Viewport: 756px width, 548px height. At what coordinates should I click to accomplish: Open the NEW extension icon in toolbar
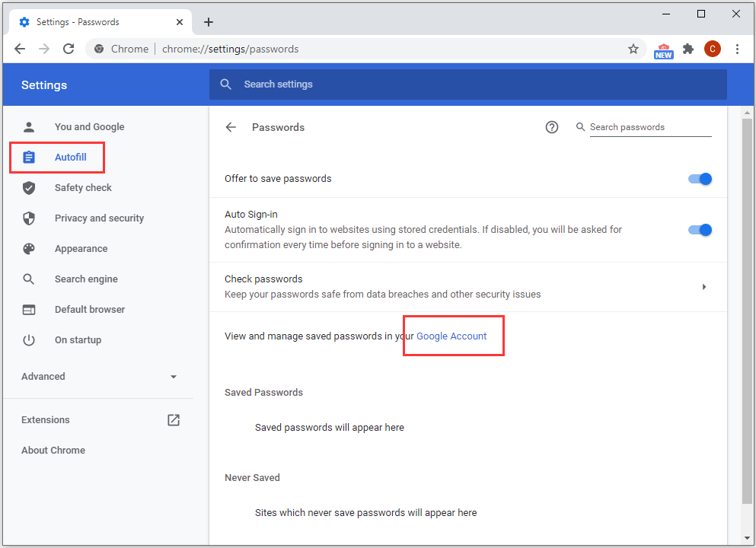click(663, 50)
